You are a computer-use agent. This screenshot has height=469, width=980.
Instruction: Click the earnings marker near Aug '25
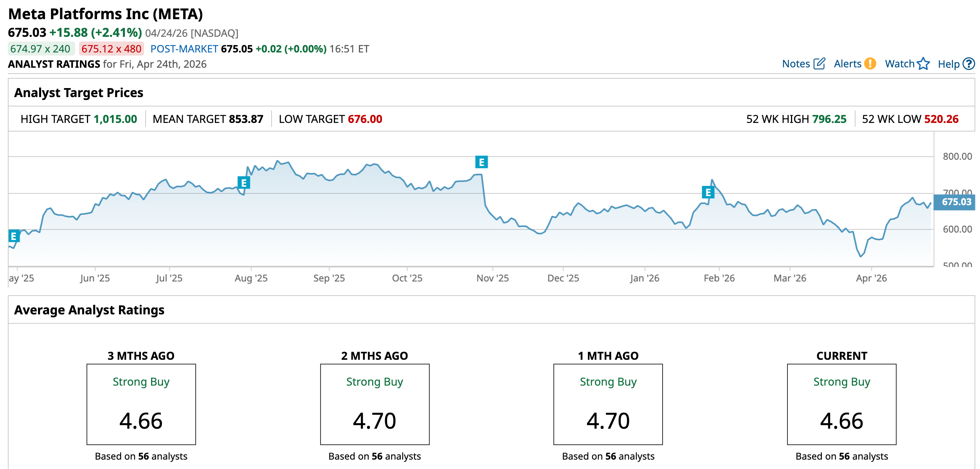coord(243,182)
